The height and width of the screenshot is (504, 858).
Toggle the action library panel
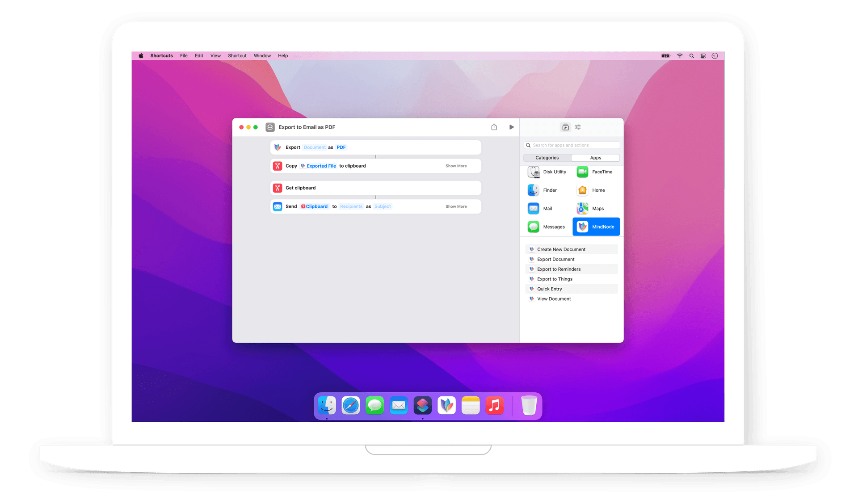(565, 127)
